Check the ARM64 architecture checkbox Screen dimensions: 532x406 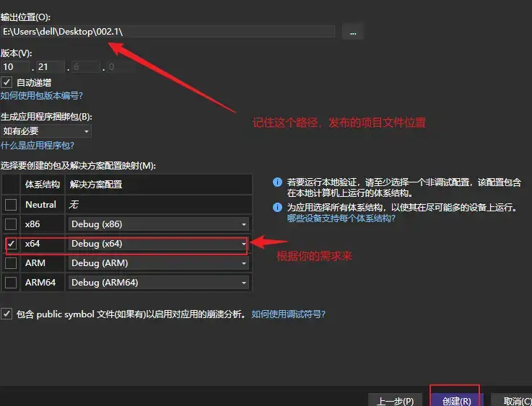click(11, 282)
